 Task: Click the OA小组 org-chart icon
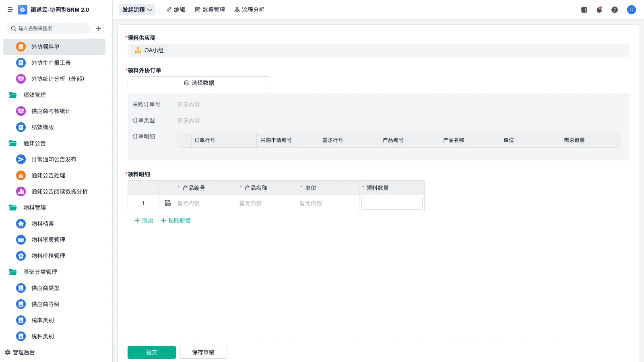click(138, 50)
